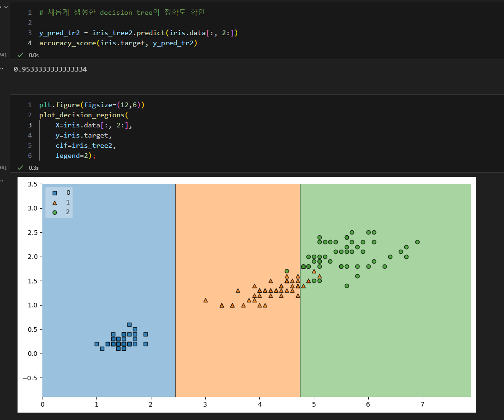Viewport: 504px width, 420px height.
Task: Click the orange triangle legend marker for class 1
Action: coord(54,203)
